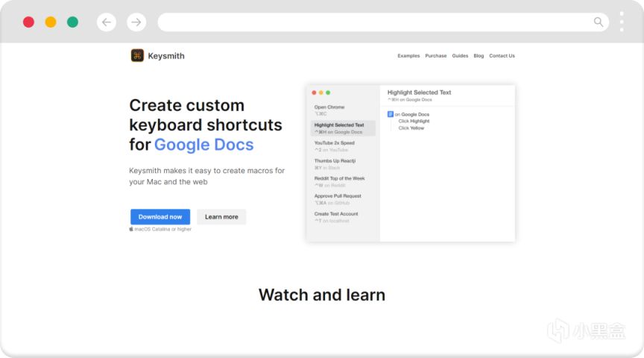Click the Keysmith logo icon

click(x=137, y=55)
